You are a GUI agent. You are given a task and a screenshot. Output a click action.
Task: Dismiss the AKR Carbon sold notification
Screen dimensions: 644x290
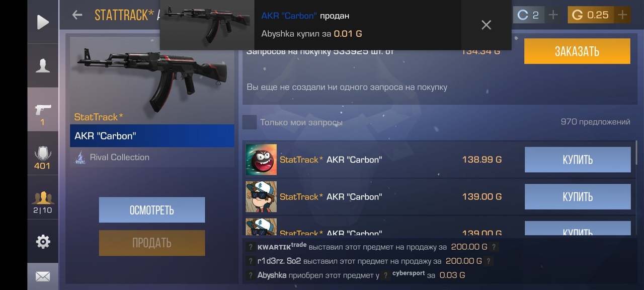click(x=486, y=25)
